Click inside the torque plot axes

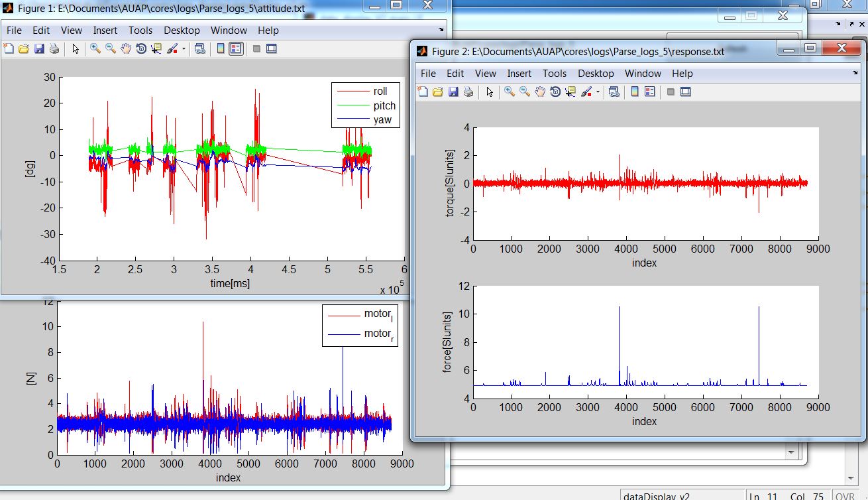pos(646,183)
